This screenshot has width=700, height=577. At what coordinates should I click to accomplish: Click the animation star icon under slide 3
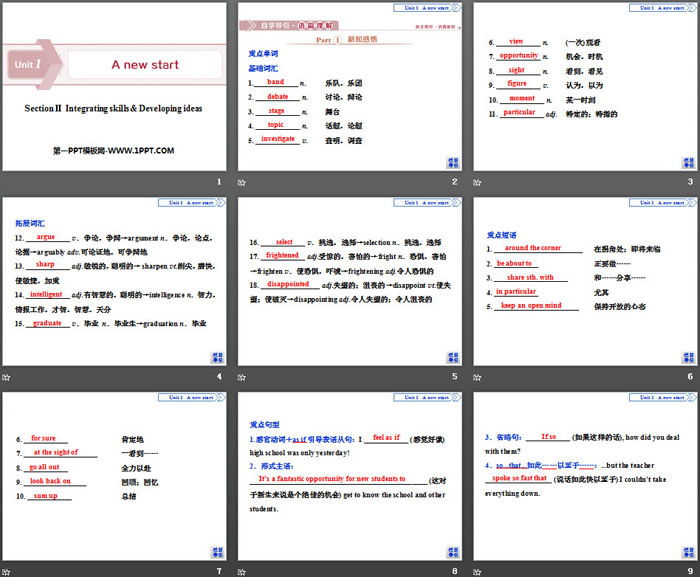pyautogui.click(x=477, y=182)
